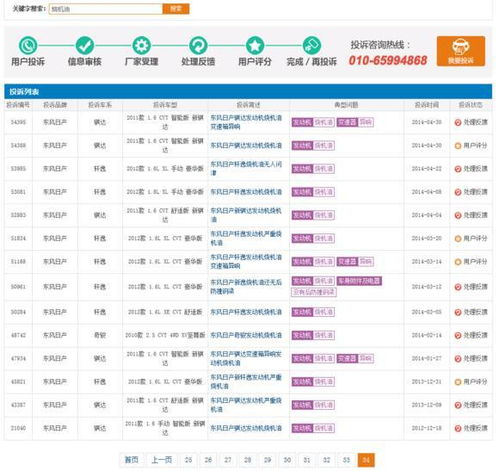This screenshot has width=499, height=471.
Task: Click the 用户评分 status icon for 2014-03-14 complaint
Action: (458, 262)
